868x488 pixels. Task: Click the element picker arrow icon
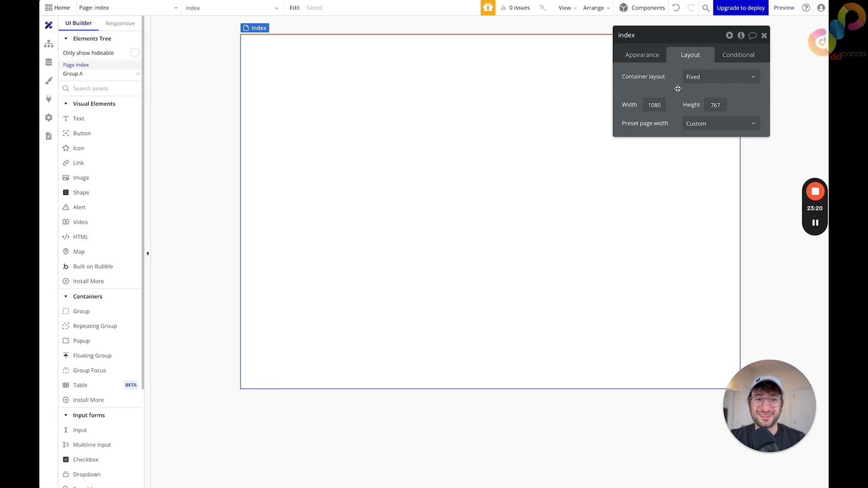pos(542,7)
